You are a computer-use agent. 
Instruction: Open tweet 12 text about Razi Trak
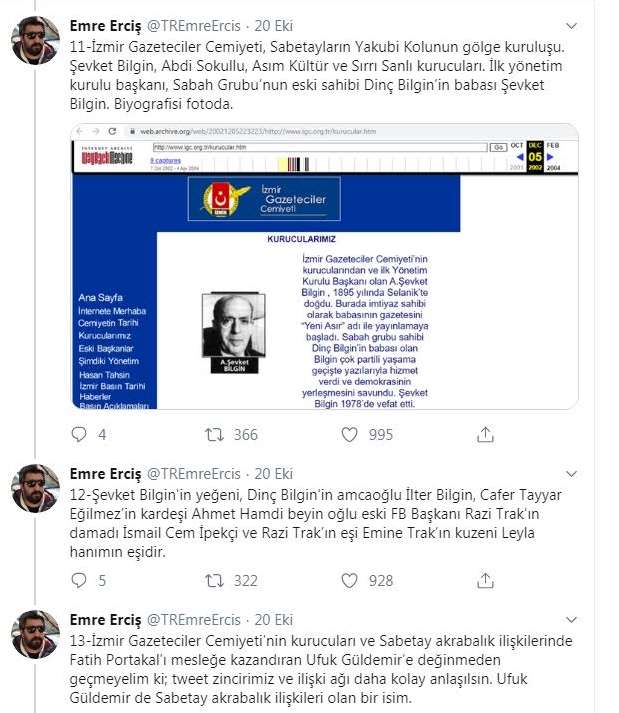tap(316, 523)
